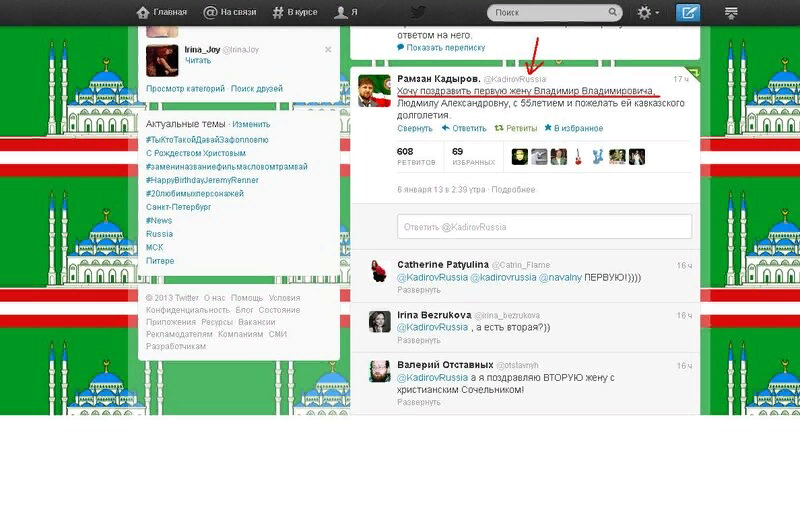Open trend #HappyBirthdayJeremyRenner

click(x=203, y=180)
